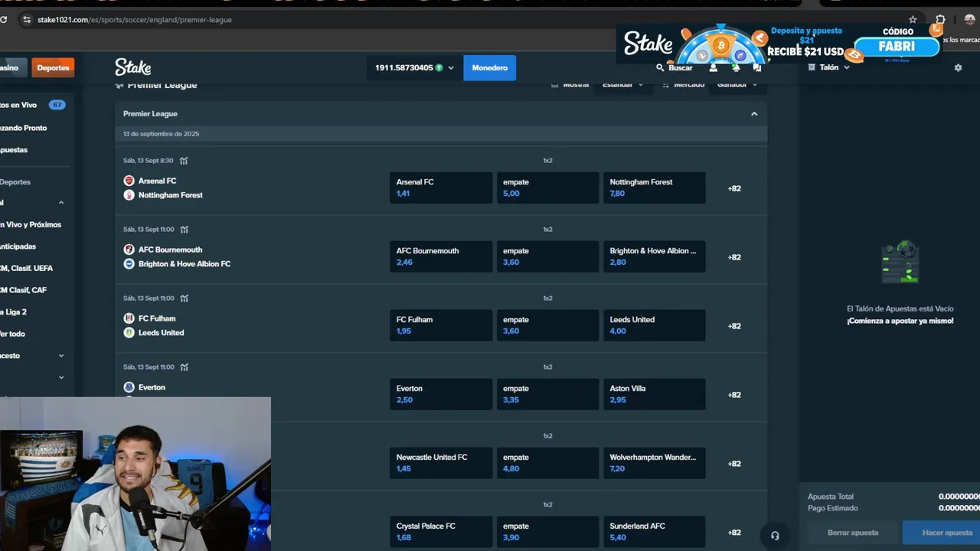The width and height of the screenshot is (980, 551).
Task: Open the search magnifier icon next to Buscar
Action: pyautogui.click(x=660, y=67)
